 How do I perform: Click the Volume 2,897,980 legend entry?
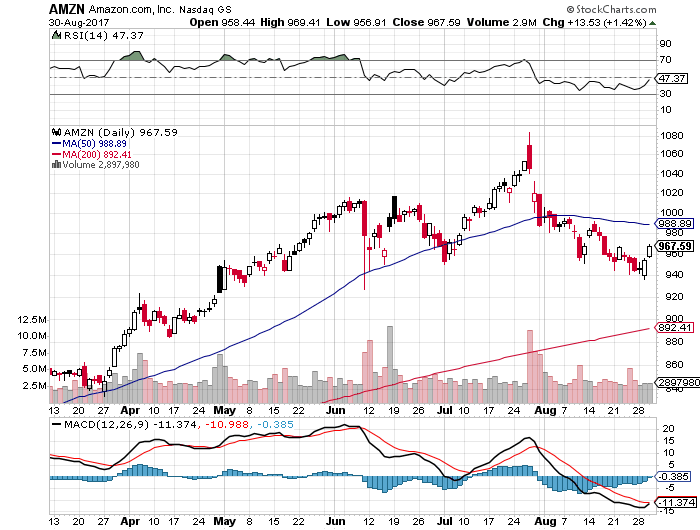coord(101,165)
